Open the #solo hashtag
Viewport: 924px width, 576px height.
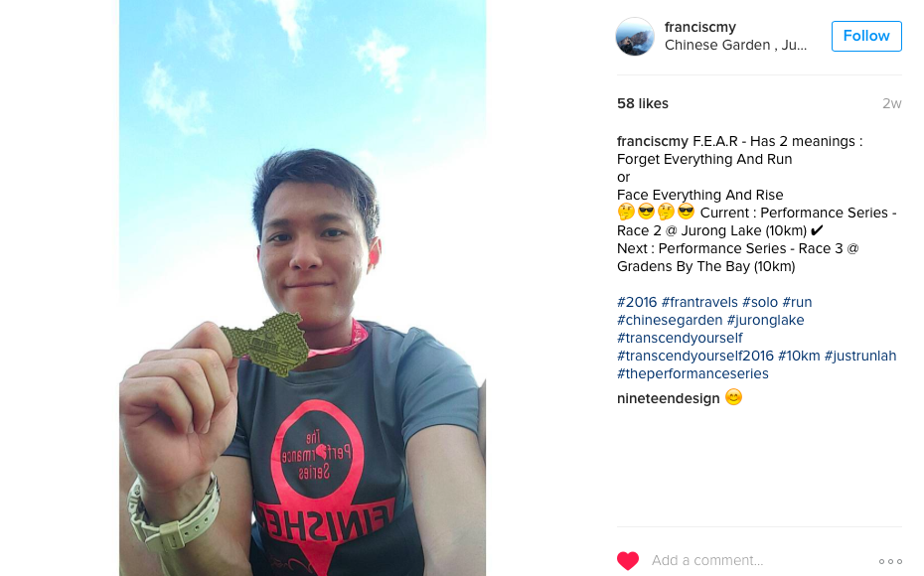[x=760, y=302]
